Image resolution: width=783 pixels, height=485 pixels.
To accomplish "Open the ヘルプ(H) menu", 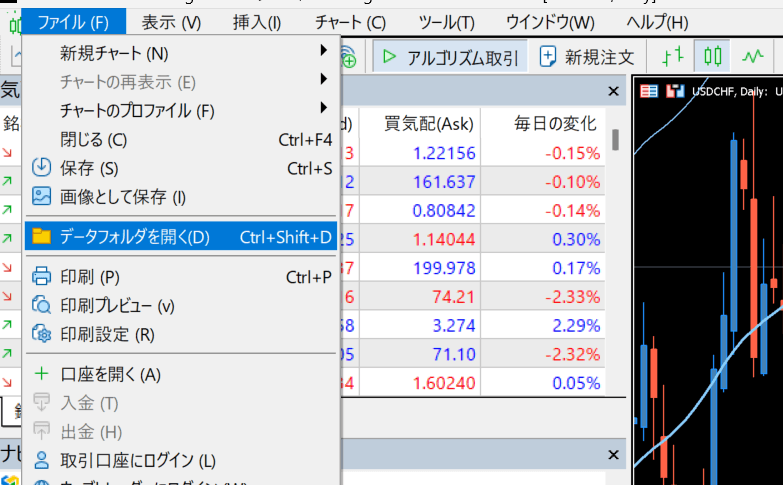I will 657,22.
